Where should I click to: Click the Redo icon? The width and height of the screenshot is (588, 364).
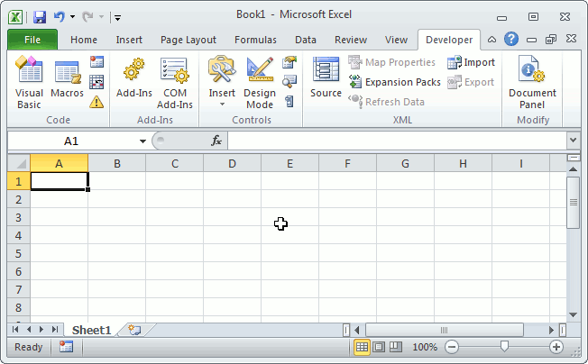[87, 16]
